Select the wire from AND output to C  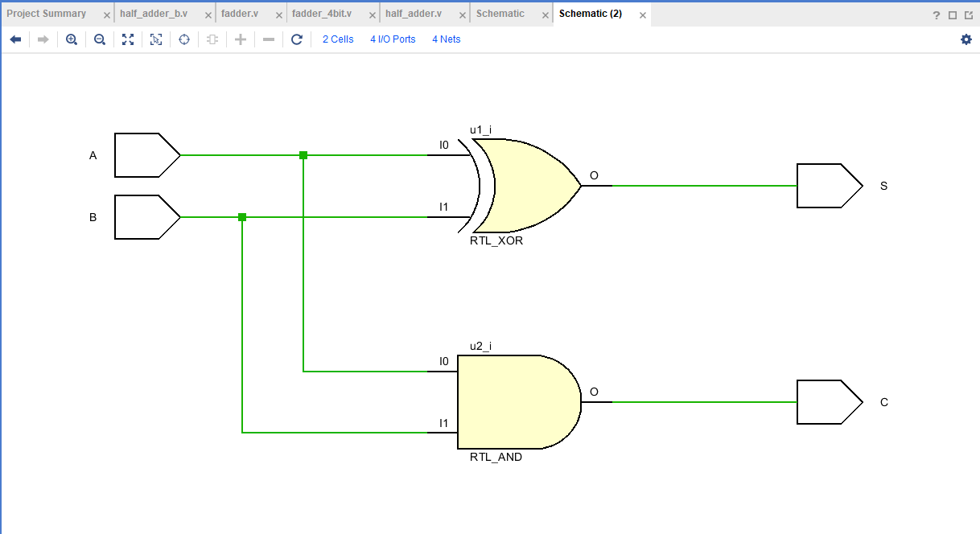tap(704, 402)
